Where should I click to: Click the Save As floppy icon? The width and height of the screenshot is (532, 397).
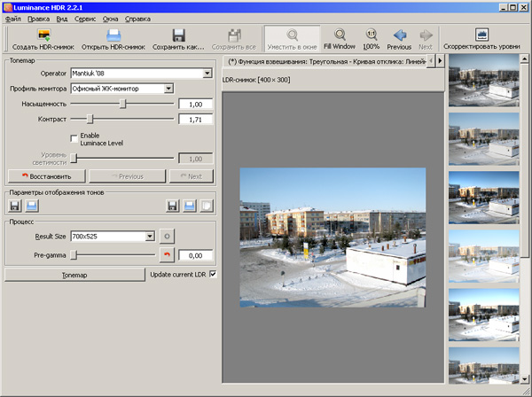[177, 35]
